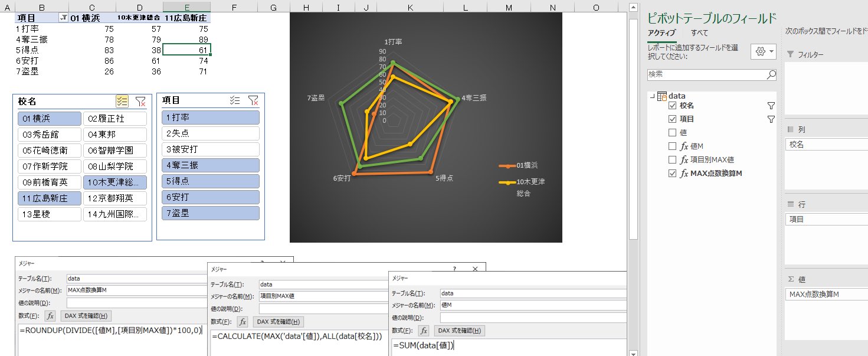This screenshot has height=356, width=868.
Task: Click filter icon next to 校名 field
Action: pos(771,106)
